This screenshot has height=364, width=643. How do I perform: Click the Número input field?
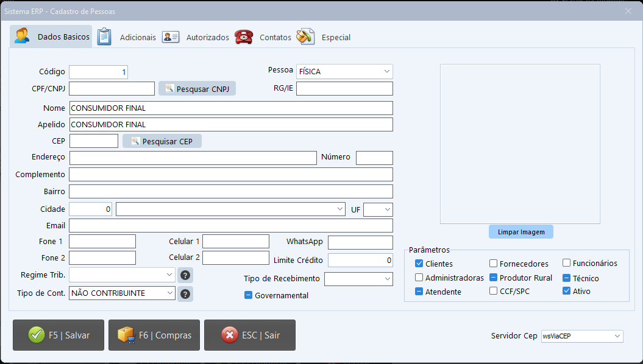pyautogui.click(x=374, y=158)
